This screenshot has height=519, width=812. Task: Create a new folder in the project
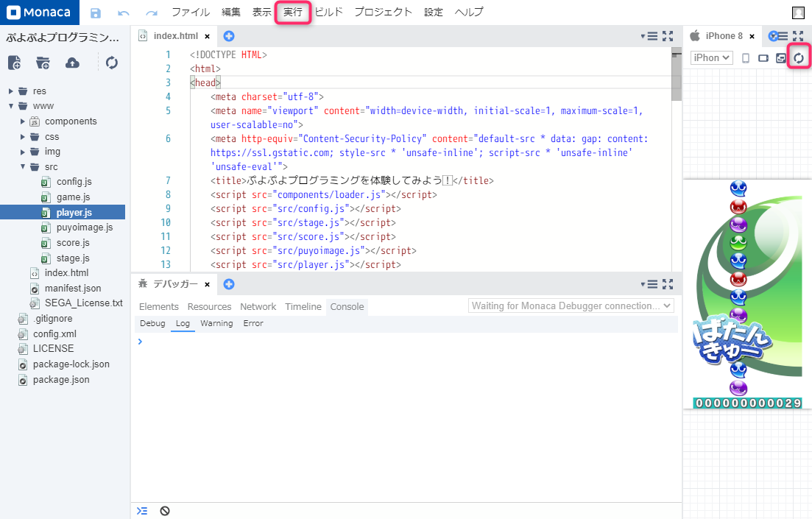[43, 63]
